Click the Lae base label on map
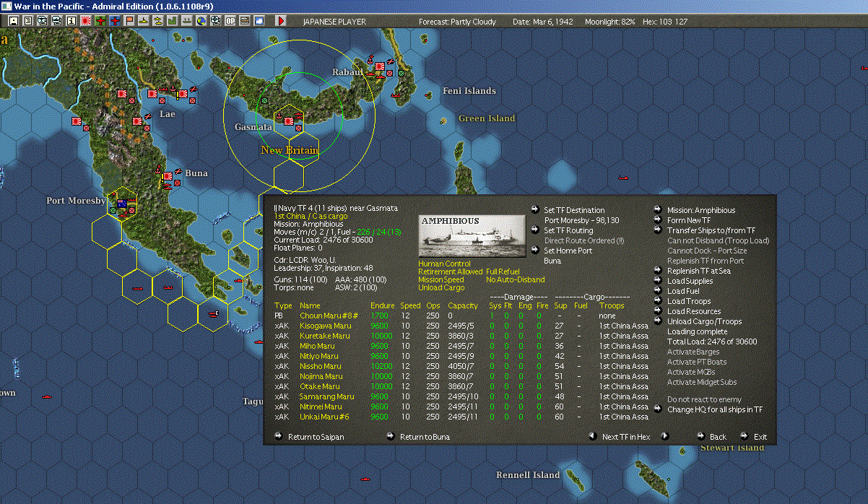 [167, 114]
